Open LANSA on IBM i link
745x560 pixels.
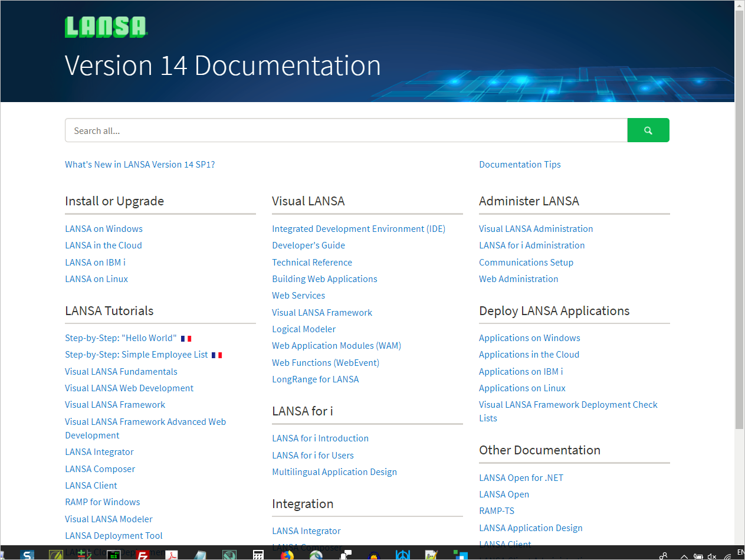[95, 263]
